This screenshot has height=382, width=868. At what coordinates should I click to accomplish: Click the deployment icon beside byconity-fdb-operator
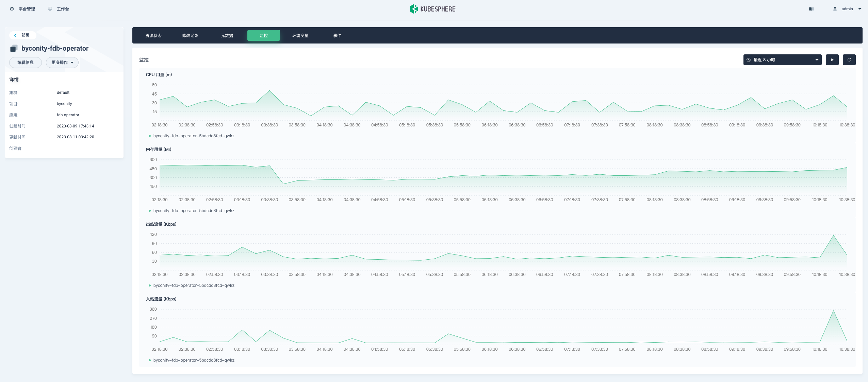[14, 48]
